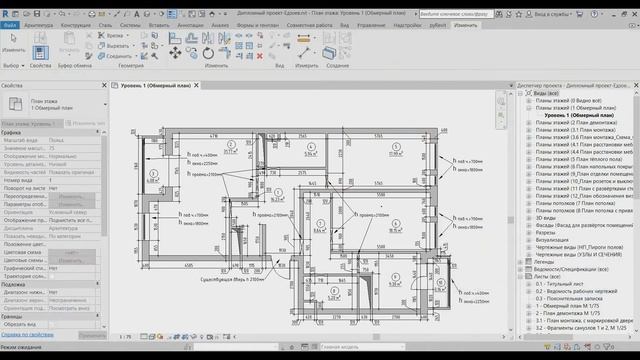The height and width of the screenshot is (360, 640).
Task: Open the type selector dropdown План этажа
Action: click(x=105, y=104)
